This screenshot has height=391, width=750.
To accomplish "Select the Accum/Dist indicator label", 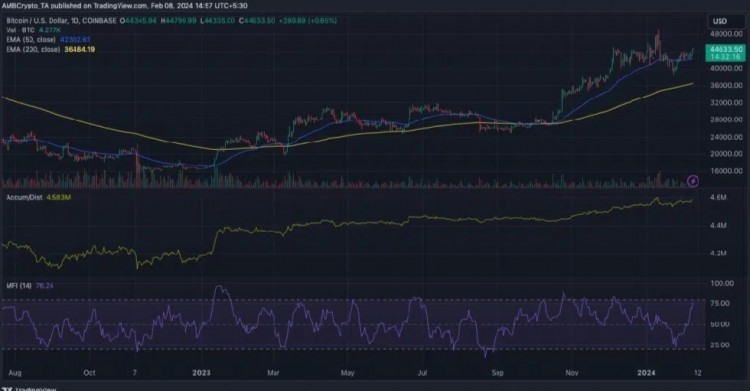I will coord(24,197).
